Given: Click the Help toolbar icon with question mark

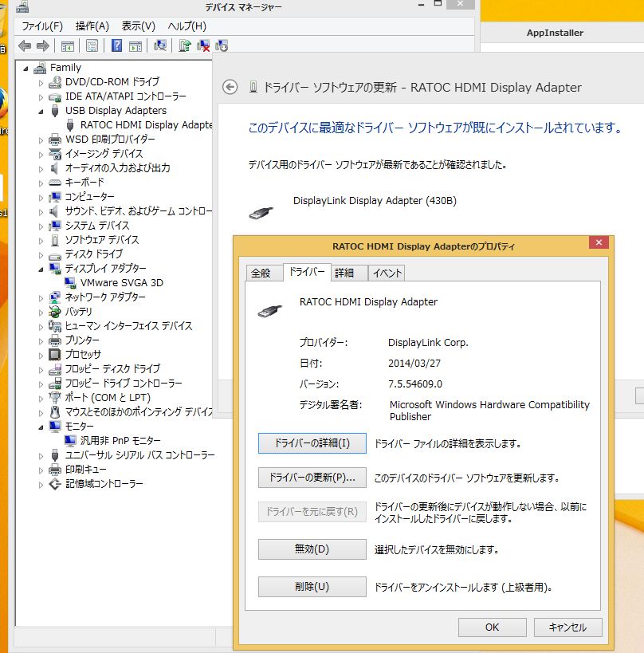Looking at the screenshot, I should tap(116, 45).
